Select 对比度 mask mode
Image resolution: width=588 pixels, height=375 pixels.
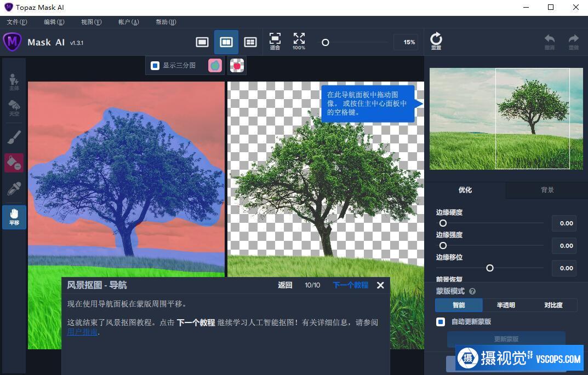click(x=553, y=305)
